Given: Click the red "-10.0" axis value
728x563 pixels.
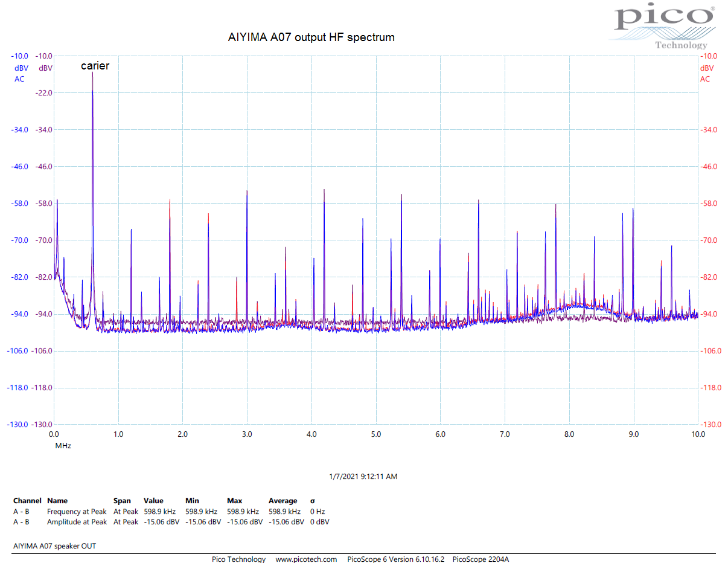Looking at the screenshot, I should click(x=710, y=56).
